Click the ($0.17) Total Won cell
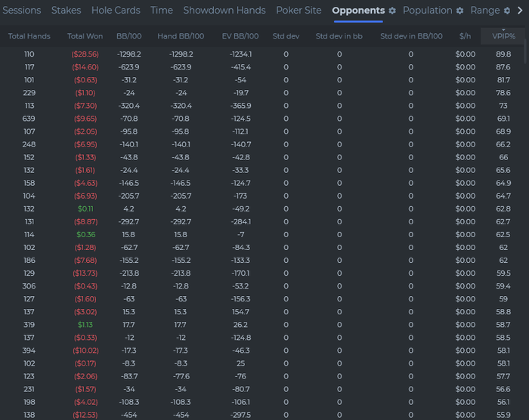 (x=85, y=363)
